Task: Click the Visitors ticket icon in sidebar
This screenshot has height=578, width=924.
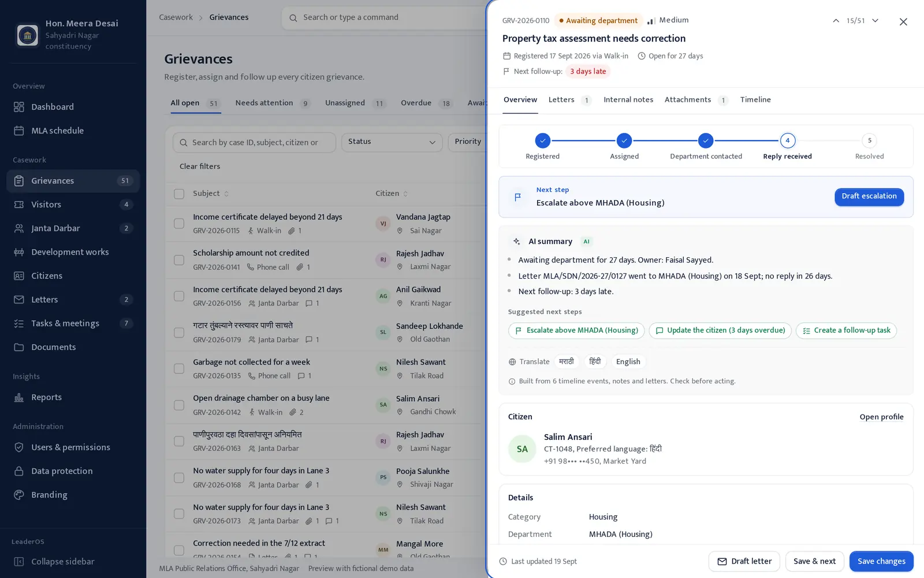Action: (x=19, y=205)
